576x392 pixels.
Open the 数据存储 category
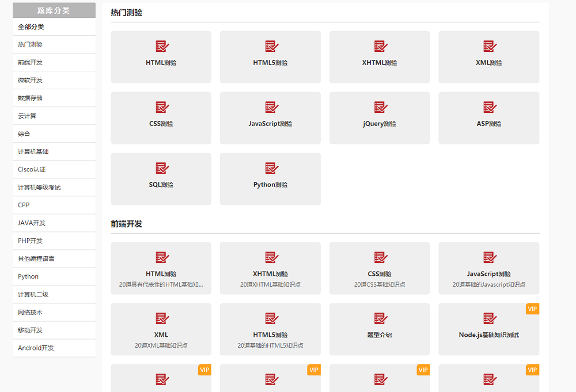pyautogui.click(x=30, y=98)
